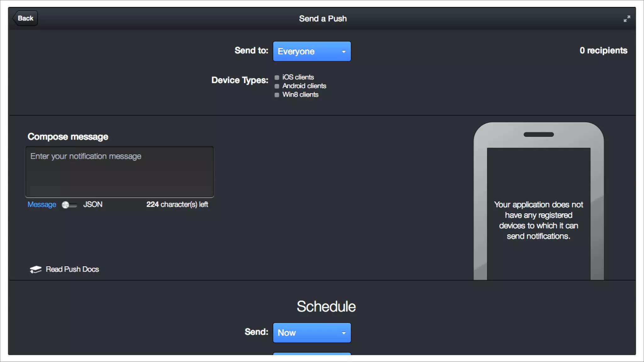Enable the iOS clients checkbox
Viewport: 644px width, 362px height.
[277, 77]
